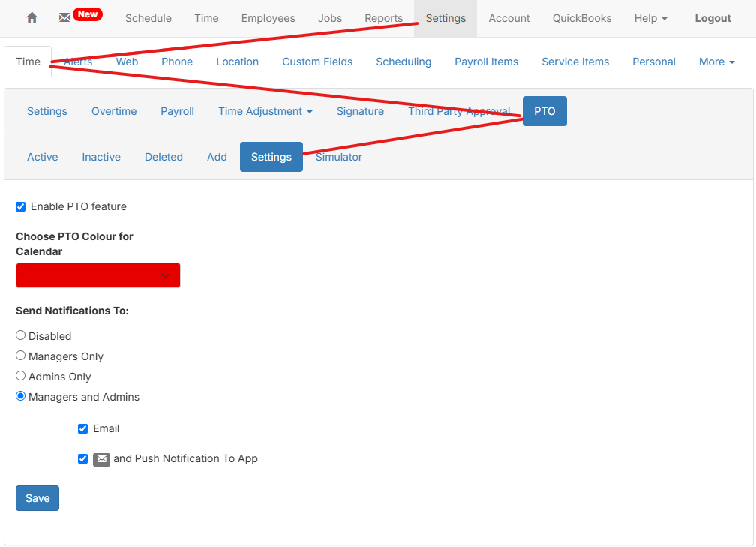Click the Logout link

pos(712,17)
